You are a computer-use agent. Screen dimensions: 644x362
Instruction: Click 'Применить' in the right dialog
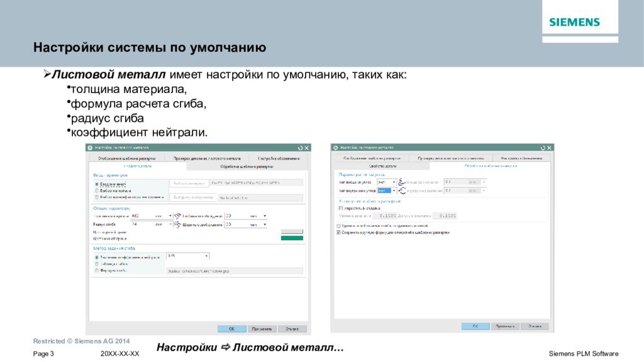click(505, 326)
